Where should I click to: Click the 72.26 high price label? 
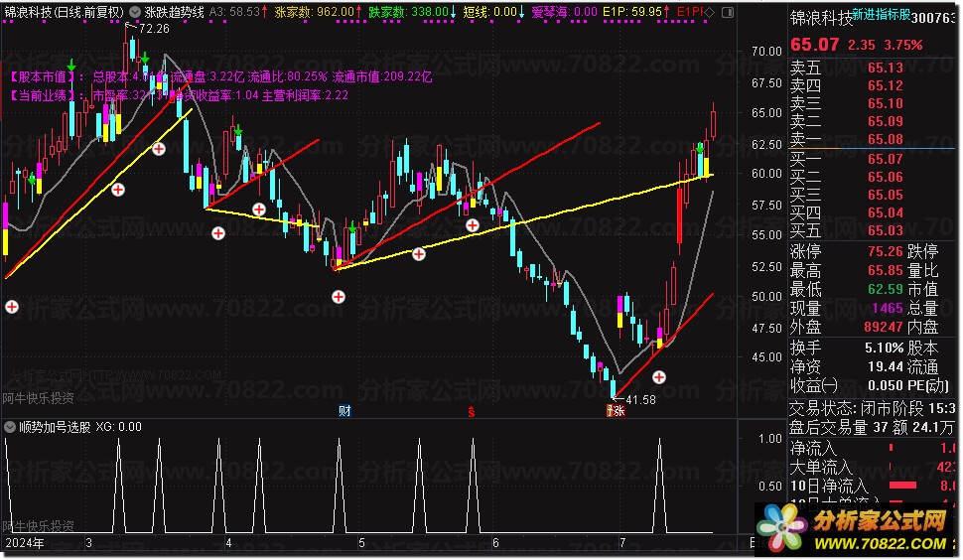click(154, 28)
